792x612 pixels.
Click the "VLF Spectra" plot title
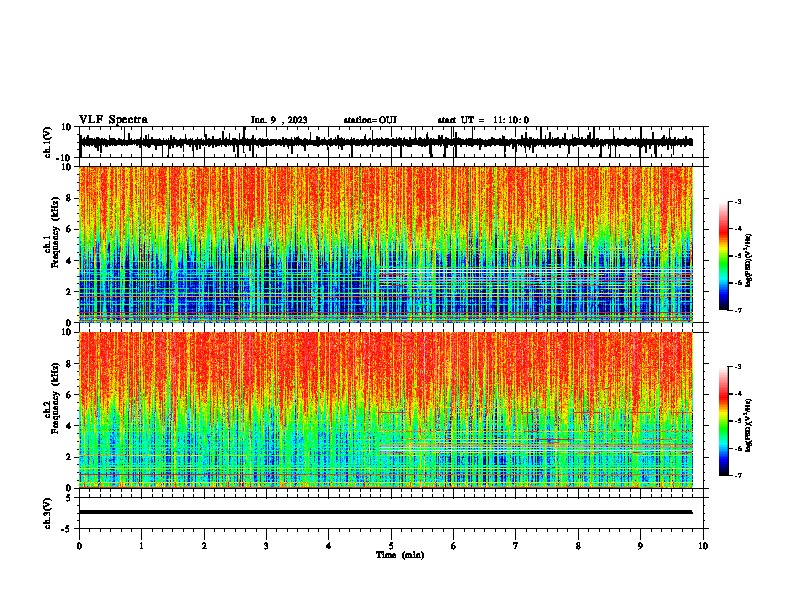(113, 119)
